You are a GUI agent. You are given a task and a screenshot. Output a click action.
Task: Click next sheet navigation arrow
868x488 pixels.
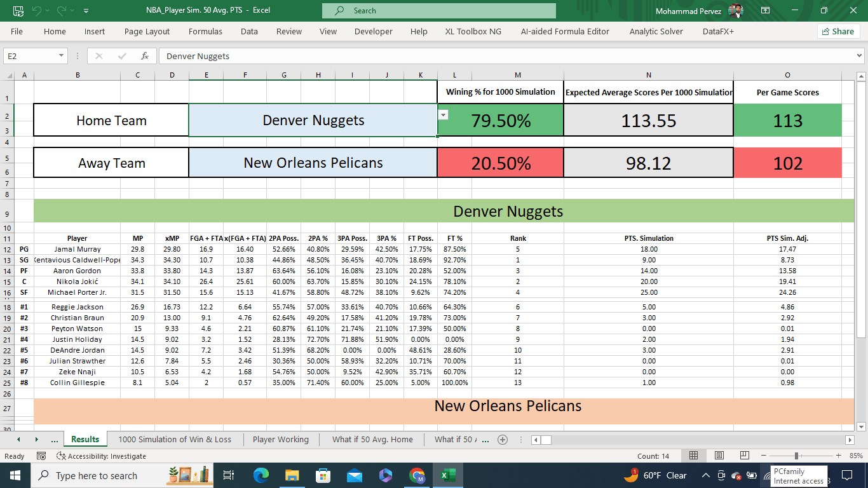click(36, 439)
